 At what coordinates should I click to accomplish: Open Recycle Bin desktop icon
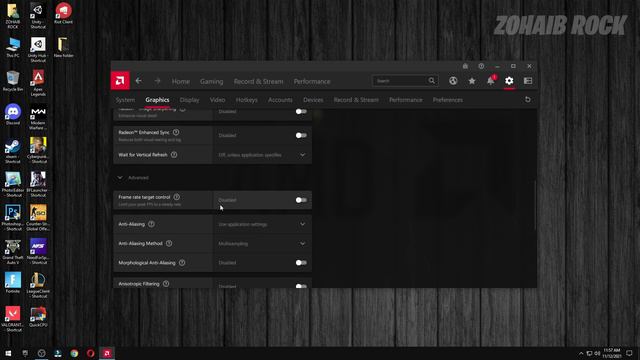[13, 81]
